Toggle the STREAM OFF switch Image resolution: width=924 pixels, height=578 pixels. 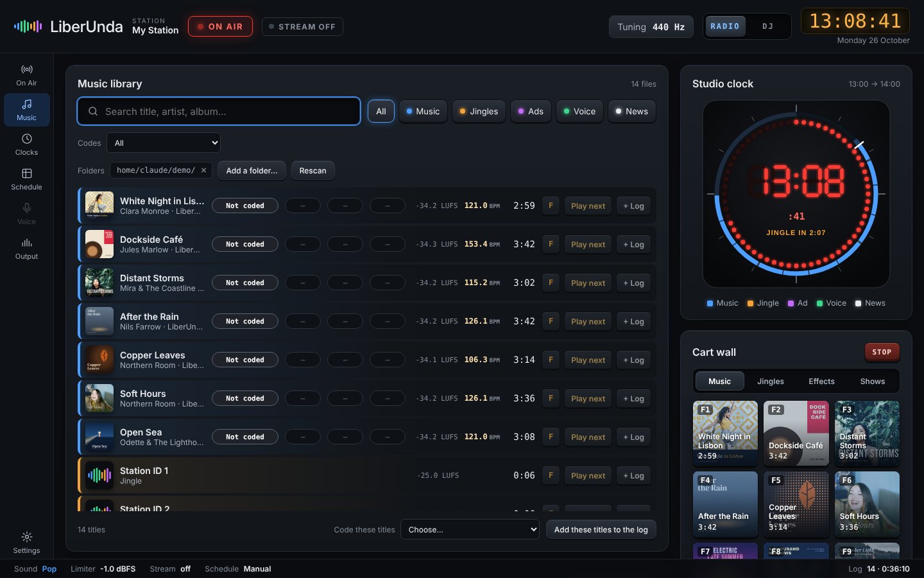[x=302, y=26]
